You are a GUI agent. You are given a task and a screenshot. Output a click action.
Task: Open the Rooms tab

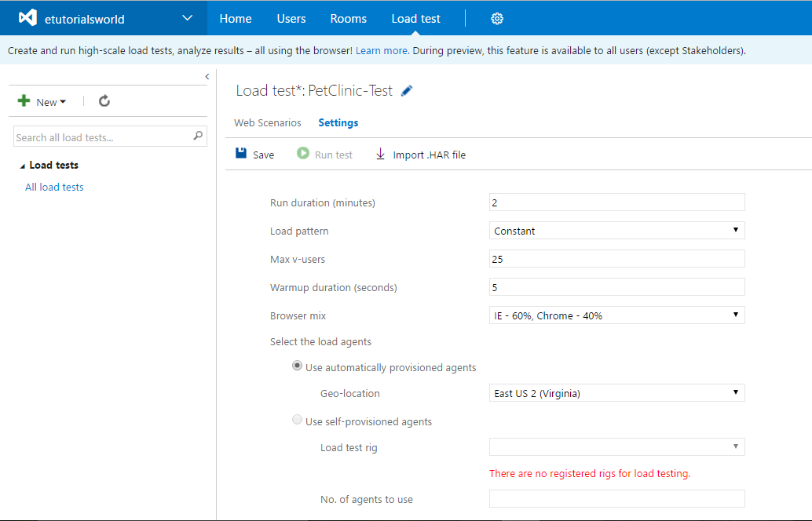[x=349, y=19]
